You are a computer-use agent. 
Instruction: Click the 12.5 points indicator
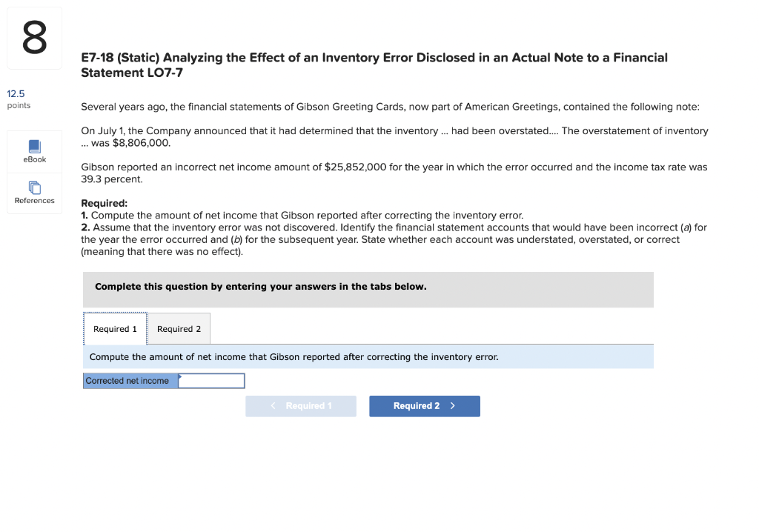coord(16,99)
